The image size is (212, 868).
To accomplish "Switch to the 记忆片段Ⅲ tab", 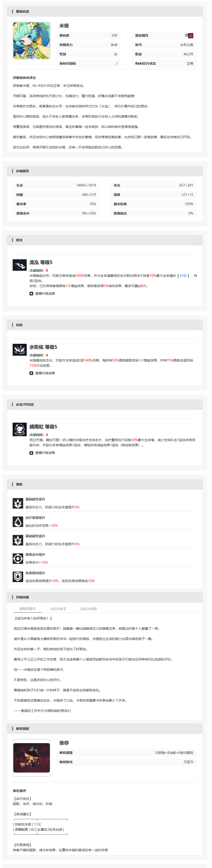I will coord(88,609).
